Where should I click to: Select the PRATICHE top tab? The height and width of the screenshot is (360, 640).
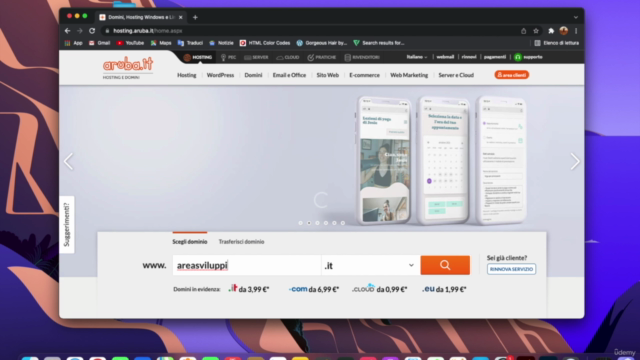click(x=322, y=57)
